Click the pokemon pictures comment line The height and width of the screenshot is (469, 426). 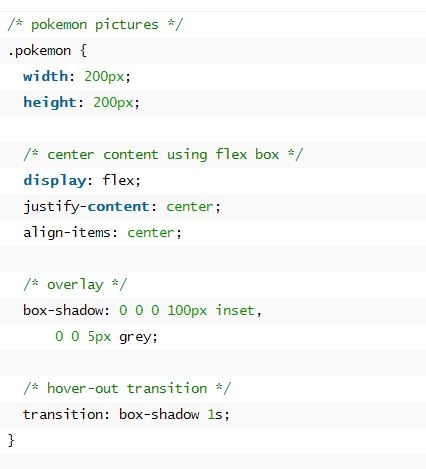[95, 25]
